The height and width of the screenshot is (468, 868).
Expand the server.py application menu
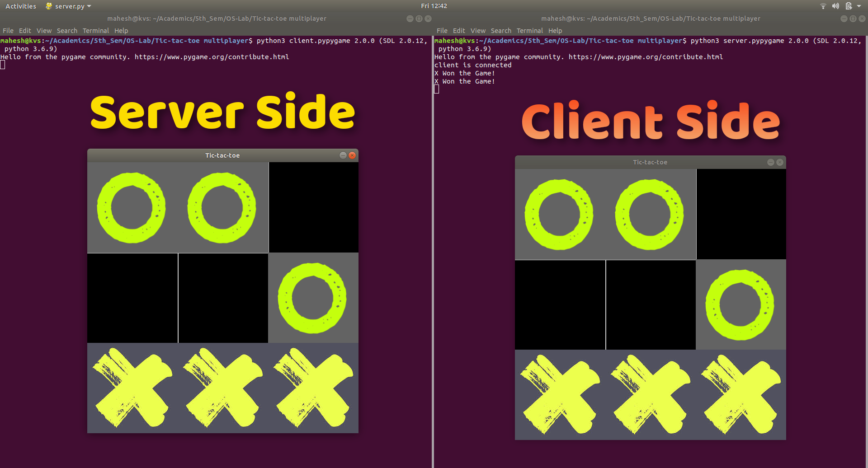(x=69, y=6)
